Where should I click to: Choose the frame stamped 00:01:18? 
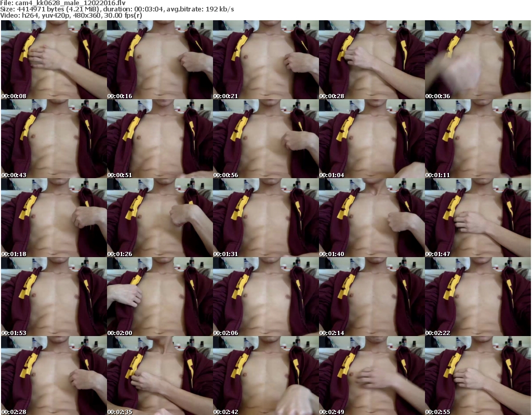click(54, 218)
